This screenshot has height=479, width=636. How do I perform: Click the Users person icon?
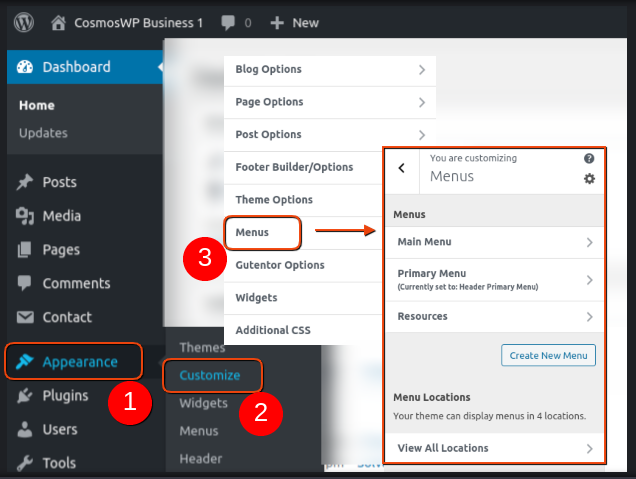coord(25,430)
